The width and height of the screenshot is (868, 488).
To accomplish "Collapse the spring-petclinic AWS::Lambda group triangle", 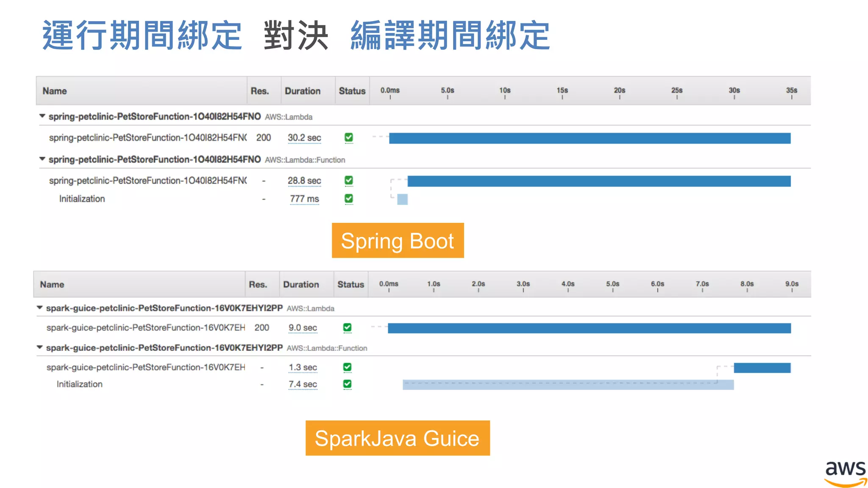I will pyautogui.click(x=42, y=116).
